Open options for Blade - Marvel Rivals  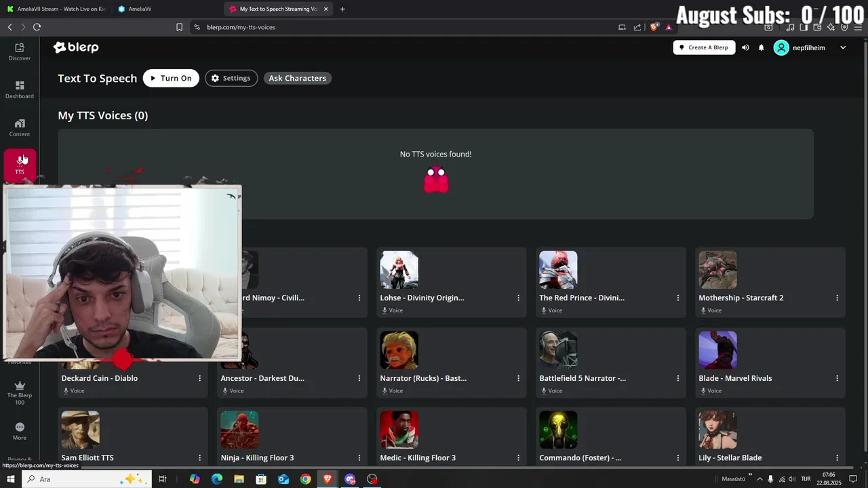point(837,378)
